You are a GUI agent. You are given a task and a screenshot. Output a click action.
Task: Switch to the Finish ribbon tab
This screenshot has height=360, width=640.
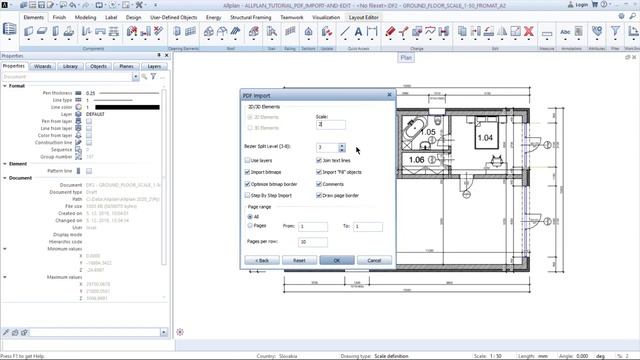[x=59, y=18]
